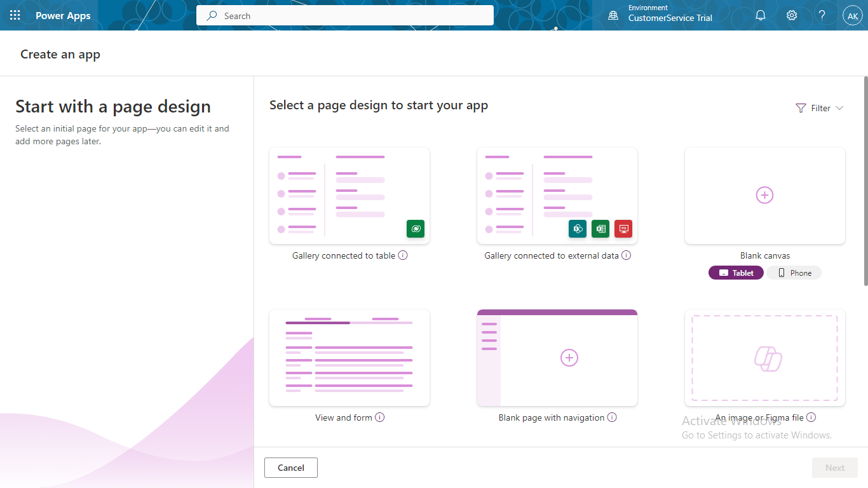
Task: Click info icon beside Blank page with navigation
Action: [612, 417]
